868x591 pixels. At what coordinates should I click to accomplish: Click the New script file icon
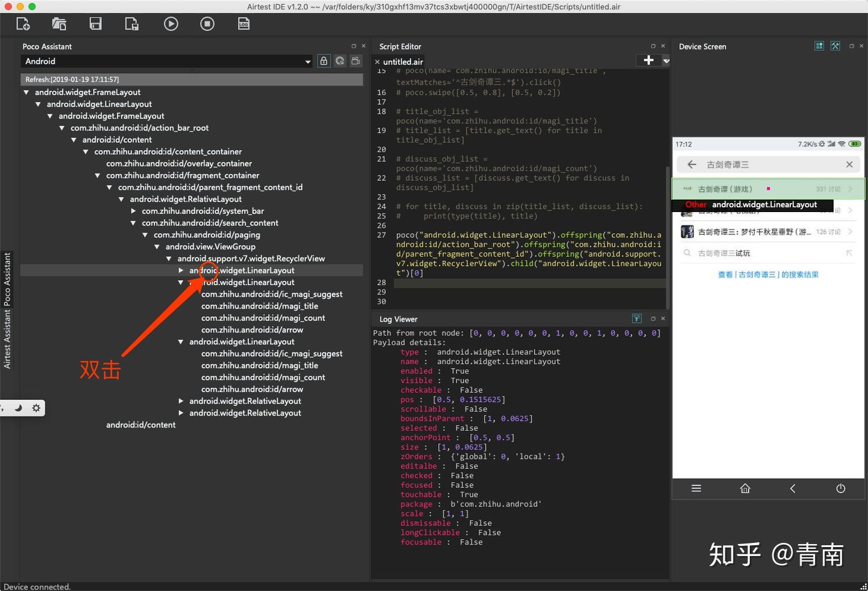coord(23,24)
